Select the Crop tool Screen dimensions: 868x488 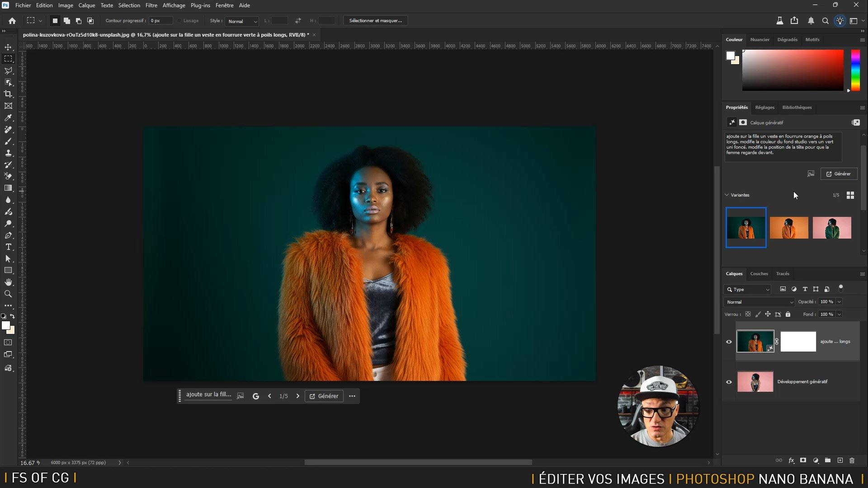8,94
